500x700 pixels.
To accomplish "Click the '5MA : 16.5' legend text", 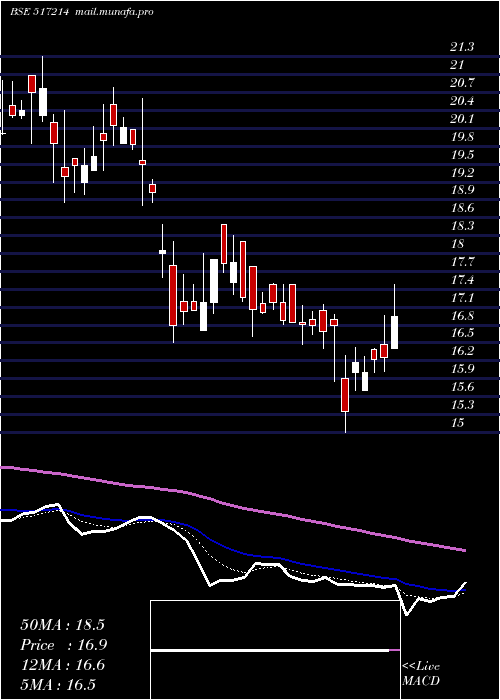I will 58,684.
